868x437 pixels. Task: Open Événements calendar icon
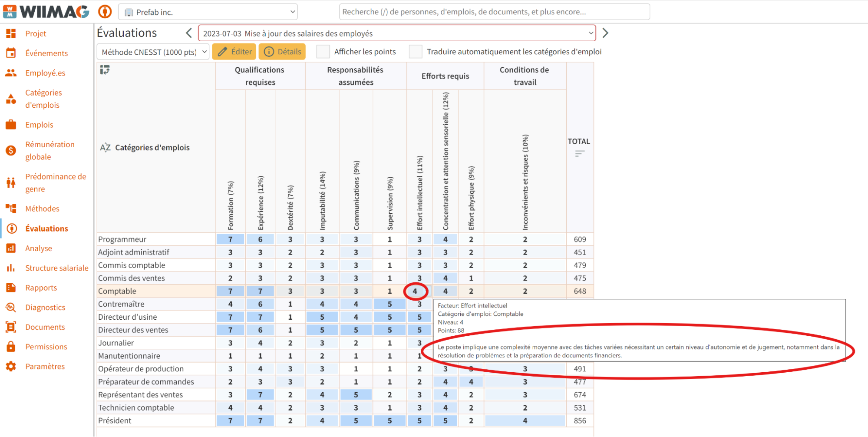click(x=11, y=53)
